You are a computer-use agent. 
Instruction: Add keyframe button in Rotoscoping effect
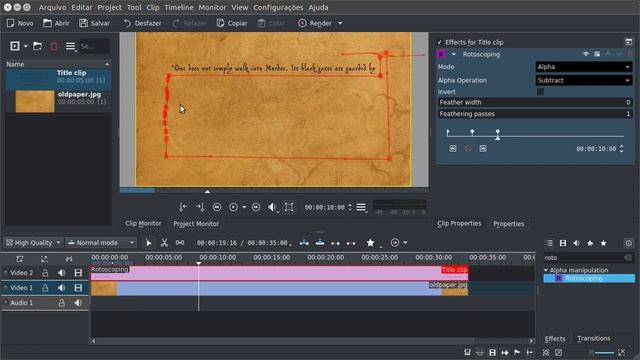(468, 149)
